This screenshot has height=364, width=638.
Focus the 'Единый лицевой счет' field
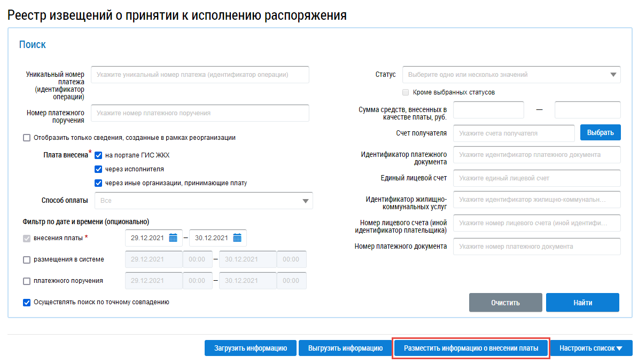(x=537, y=178)
